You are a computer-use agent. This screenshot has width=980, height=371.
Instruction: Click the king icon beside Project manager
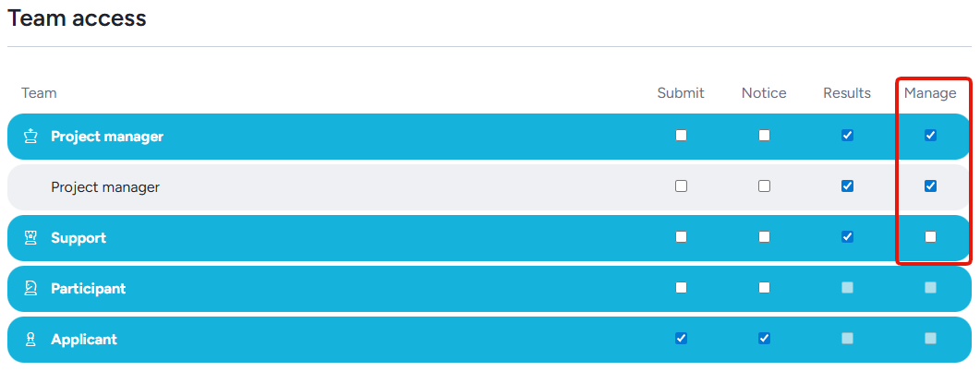point(30,137)
